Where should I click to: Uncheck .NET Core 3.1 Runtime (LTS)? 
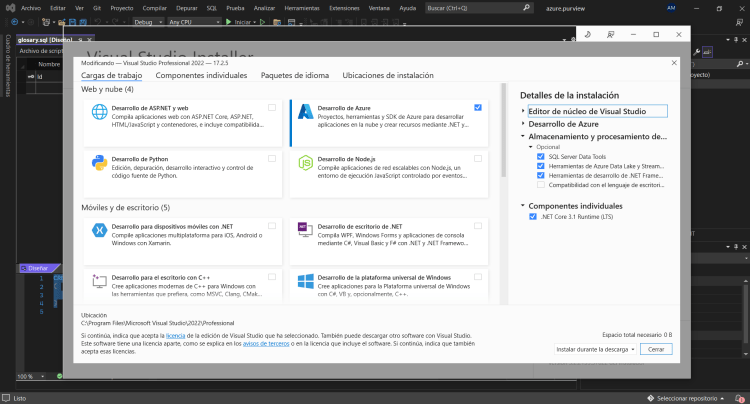[533, 216]
